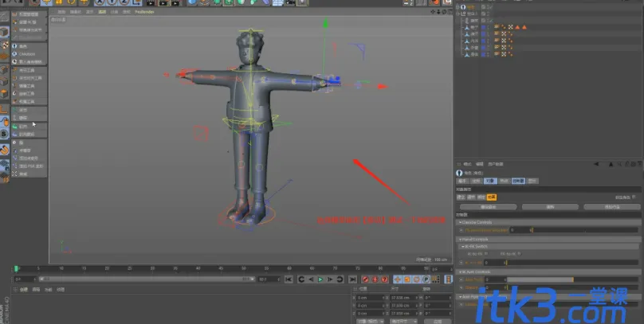Click the timeline preview range scrollbar
The width and height of the screenshot is (644, 324).
coord(147,279)
